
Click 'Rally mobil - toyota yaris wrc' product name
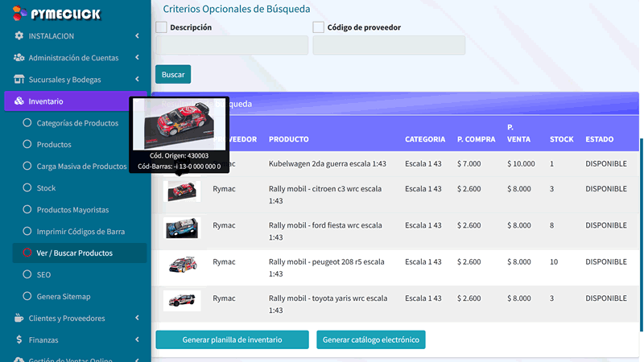(x=328, y=304)
